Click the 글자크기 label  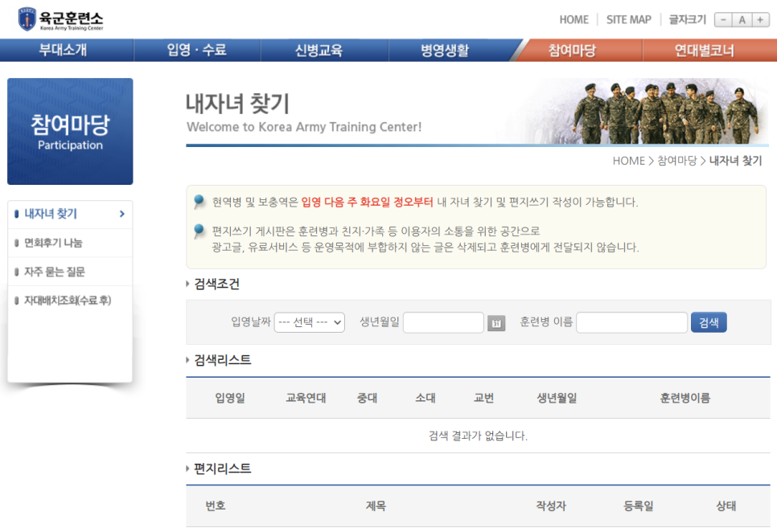pos(687,20)
